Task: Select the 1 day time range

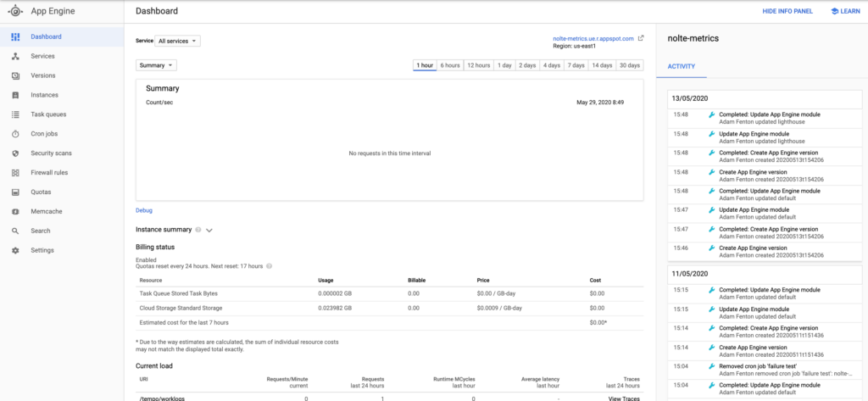Action: (x=504, y=65)
